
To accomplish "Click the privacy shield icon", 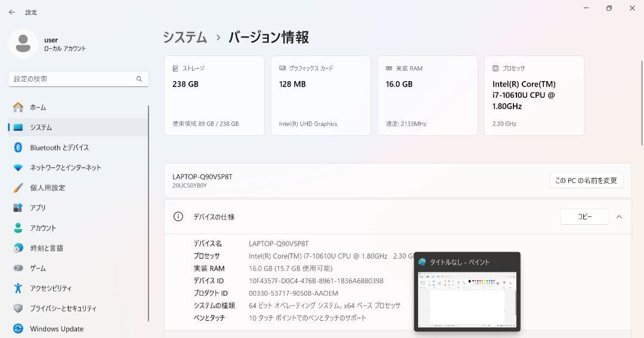I will pos(18,308).
